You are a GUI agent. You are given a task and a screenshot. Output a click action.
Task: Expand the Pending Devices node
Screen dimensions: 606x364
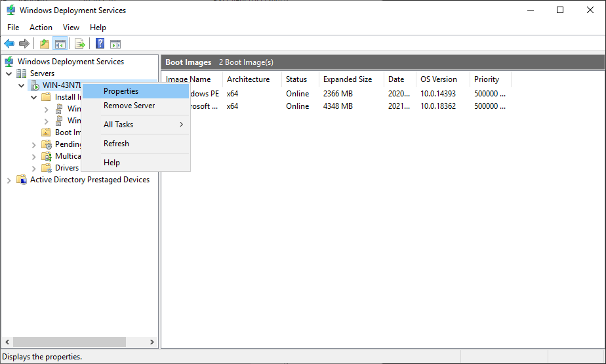pos(33,145)
